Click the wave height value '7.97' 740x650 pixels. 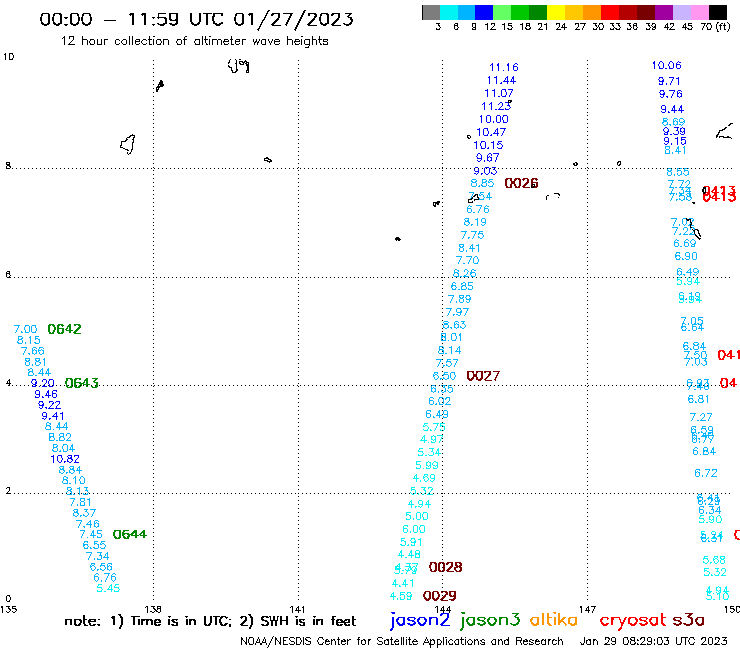[457, 312]
